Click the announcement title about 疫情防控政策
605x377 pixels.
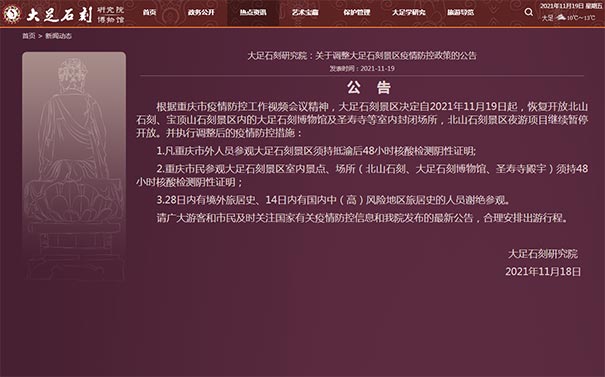(362, 56)
